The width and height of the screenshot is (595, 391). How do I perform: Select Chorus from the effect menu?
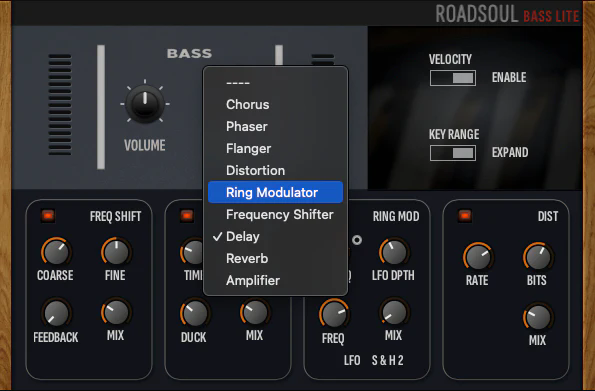[x=275, y=104]
